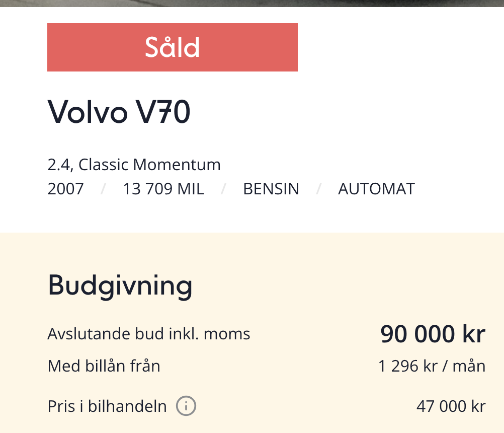Click the Avslutande bud inkl. moms label
504x433 pixels.
[149, 334]
